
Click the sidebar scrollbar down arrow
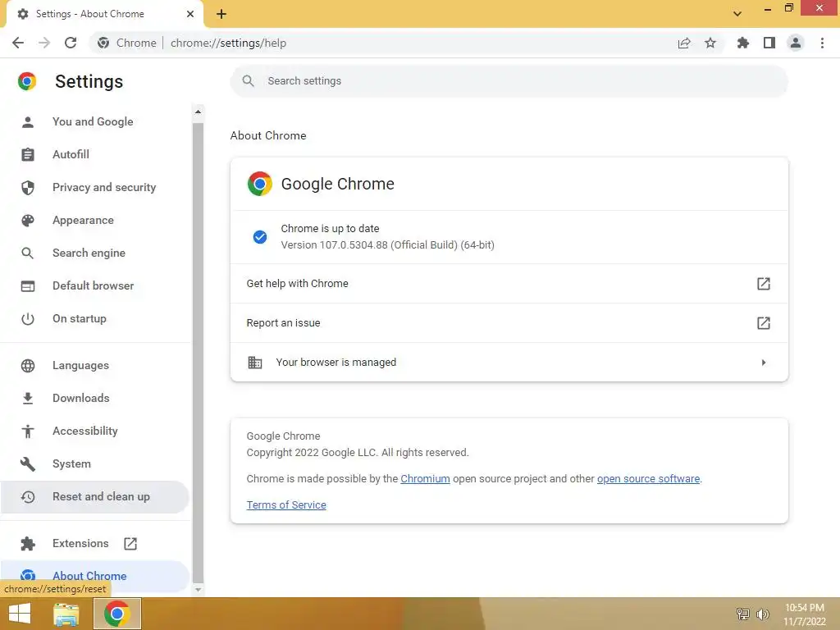point(198,589)
